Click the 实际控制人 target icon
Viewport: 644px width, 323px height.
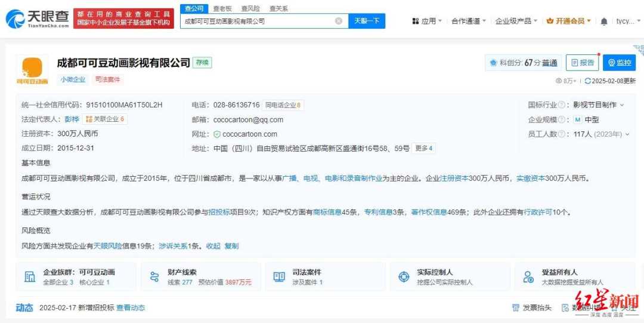point(404,276)
